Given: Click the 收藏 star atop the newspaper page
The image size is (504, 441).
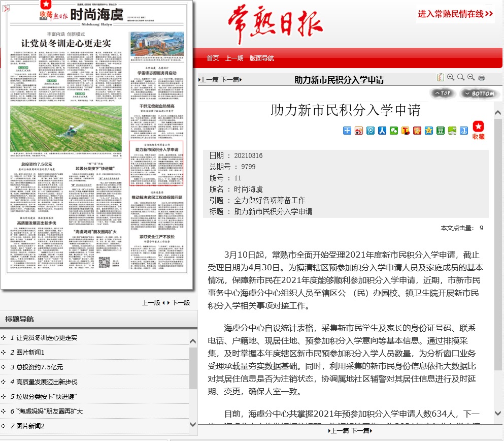Looking at the screenshot, I should (x=46, y=10).
